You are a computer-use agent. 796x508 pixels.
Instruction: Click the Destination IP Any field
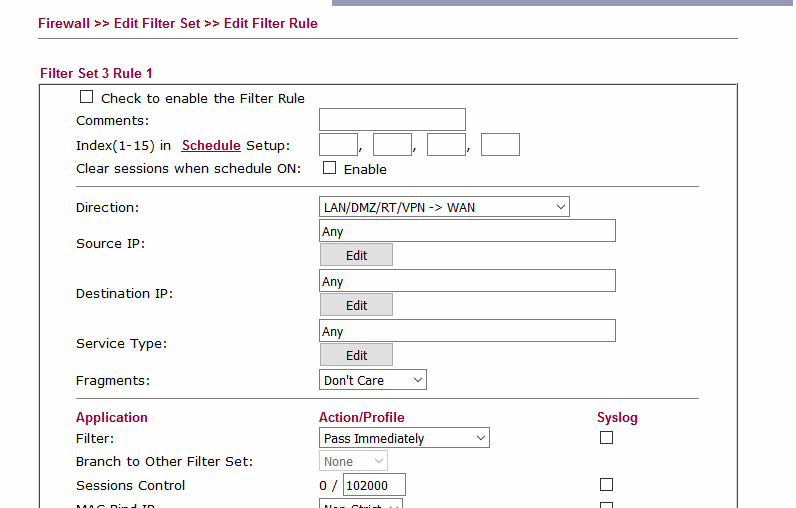pyautogui.click(x=467, y=281)
